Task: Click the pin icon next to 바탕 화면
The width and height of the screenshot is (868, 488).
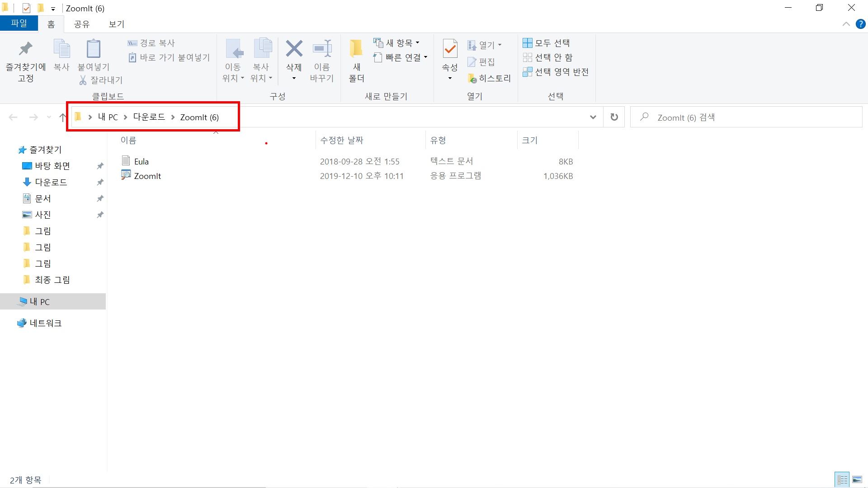Action: tap(100, 166)
